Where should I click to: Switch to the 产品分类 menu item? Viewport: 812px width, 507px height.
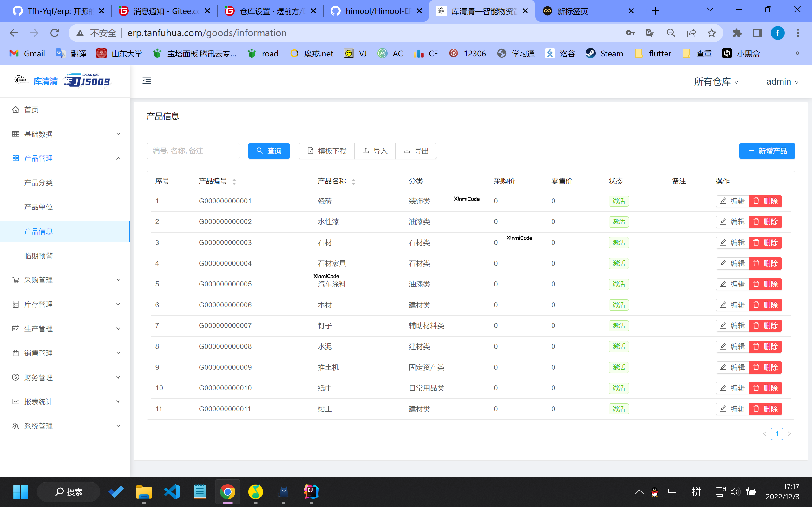tap(39, 183)
